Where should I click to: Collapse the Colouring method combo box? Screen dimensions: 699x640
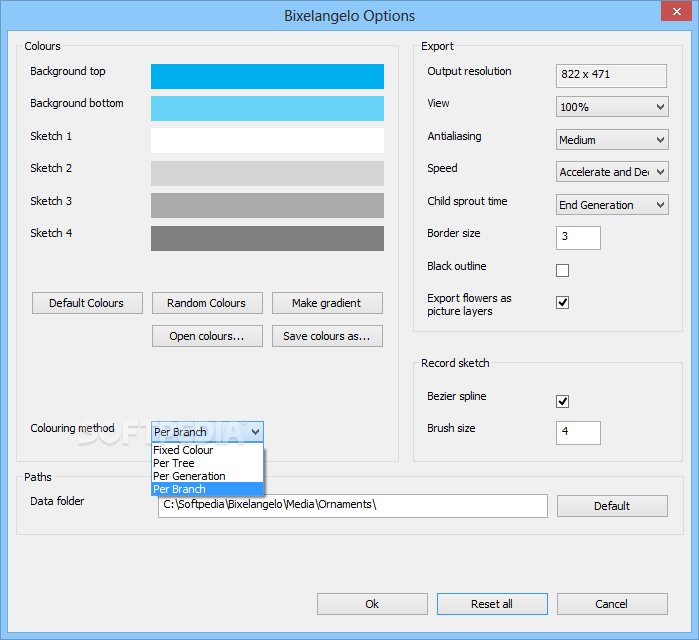point(207,432)
